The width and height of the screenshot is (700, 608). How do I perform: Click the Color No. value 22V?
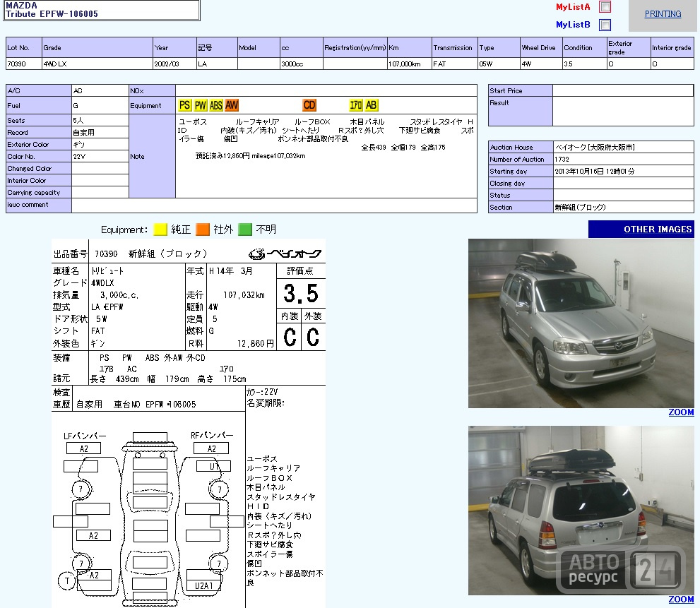tap(79, 157)
